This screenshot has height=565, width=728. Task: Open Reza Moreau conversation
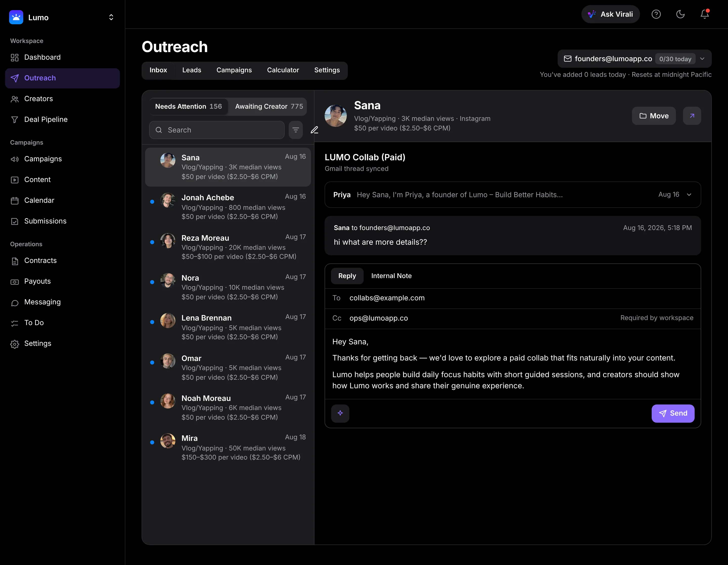tap(228, 247)
